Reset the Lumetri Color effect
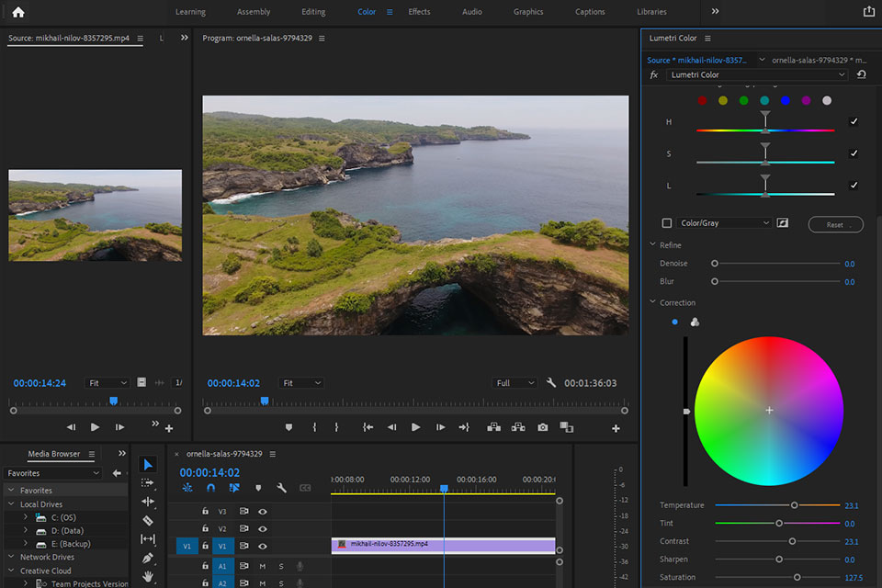Viewport: 882px width, 588px height. tap(861, 74)
